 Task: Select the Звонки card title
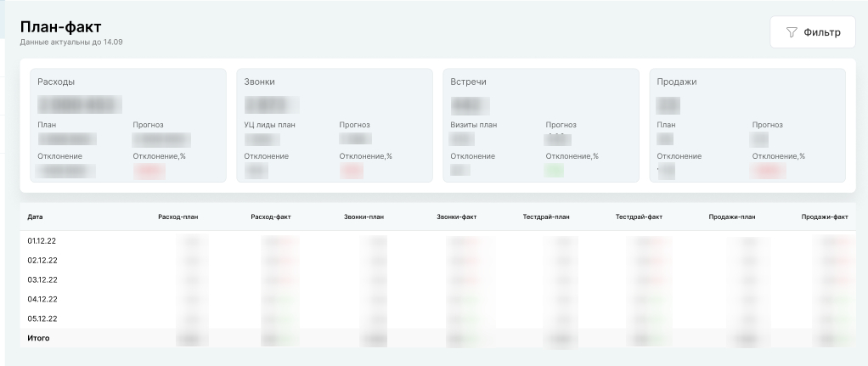tap(259, 82)
